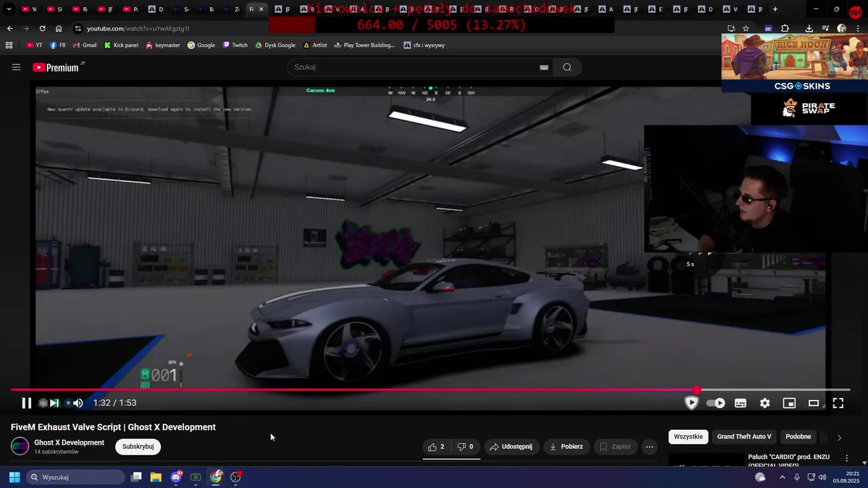This screenshot has height=488, width=868.
Task: Open a new browser tab
Action: coord(775,9)
